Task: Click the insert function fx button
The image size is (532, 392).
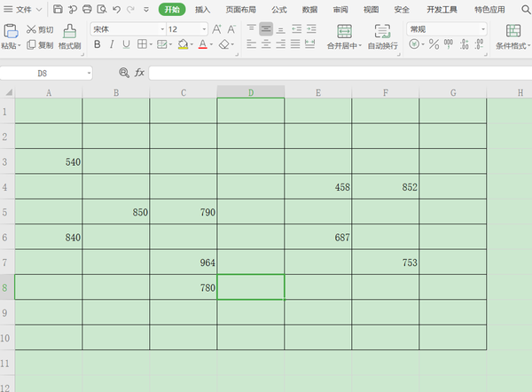Action: [139, 73]
